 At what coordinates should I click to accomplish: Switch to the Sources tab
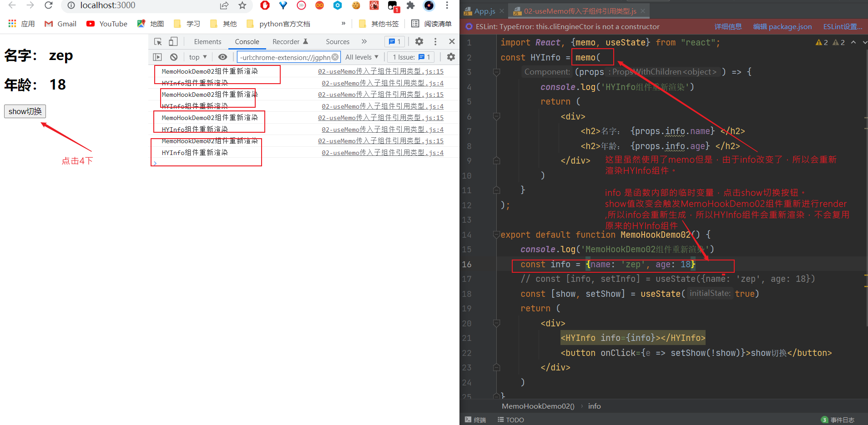tap(338, 42)
